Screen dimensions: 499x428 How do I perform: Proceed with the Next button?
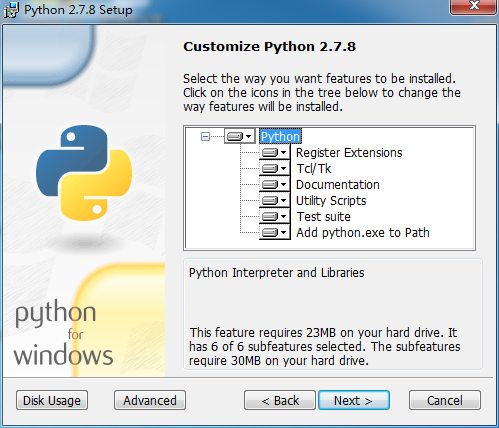pyautogui.click(x=354, y=400)
